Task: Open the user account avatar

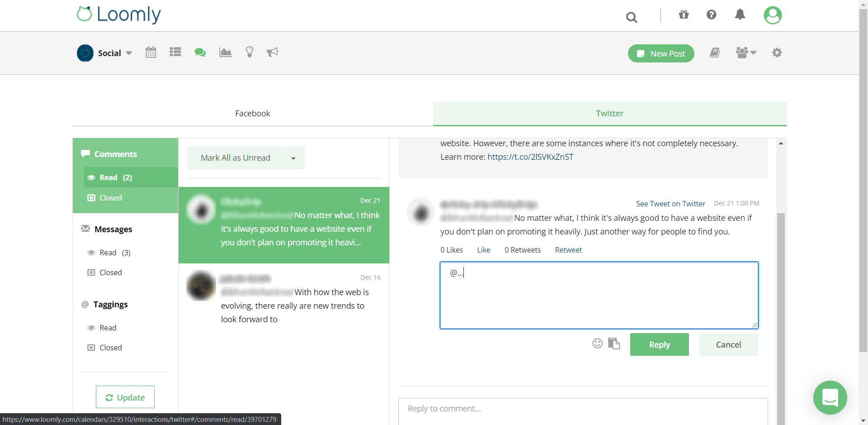Action: 773,15
